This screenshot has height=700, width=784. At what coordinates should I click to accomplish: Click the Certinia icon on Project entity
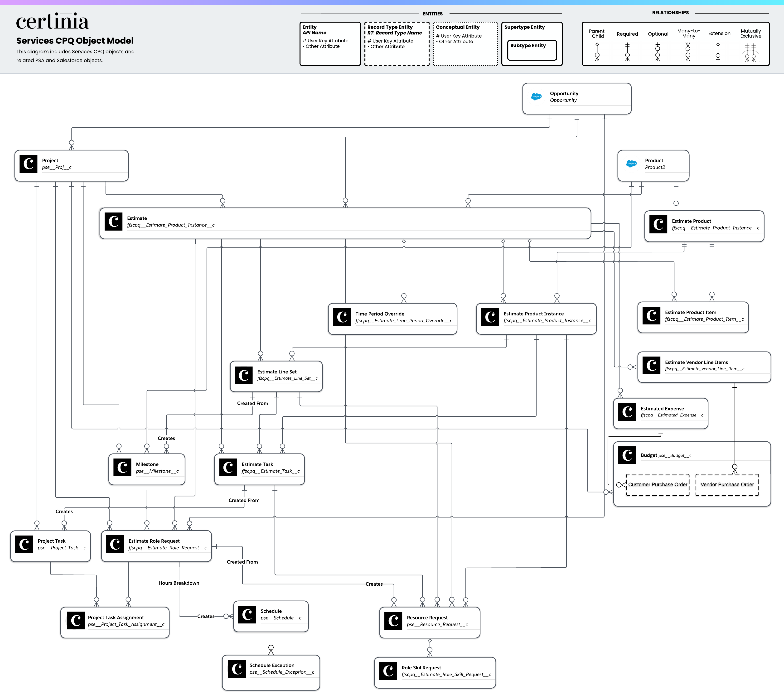[x=29, y=164]
